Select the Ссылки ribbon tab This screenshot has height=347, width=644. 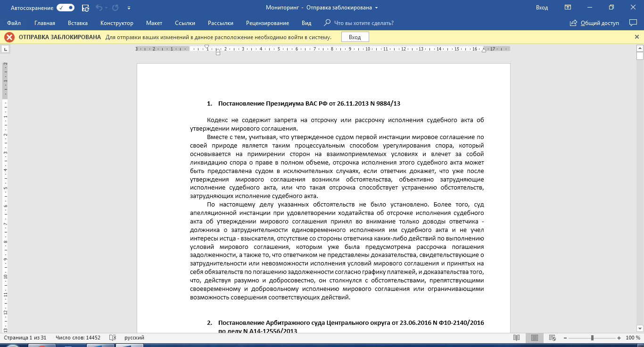185,23
